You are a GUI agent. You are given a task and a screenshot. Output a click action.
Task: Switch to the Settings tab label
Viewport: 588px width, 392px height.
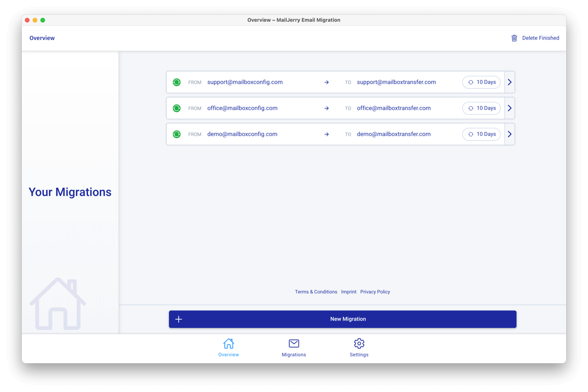coord(359,355)
